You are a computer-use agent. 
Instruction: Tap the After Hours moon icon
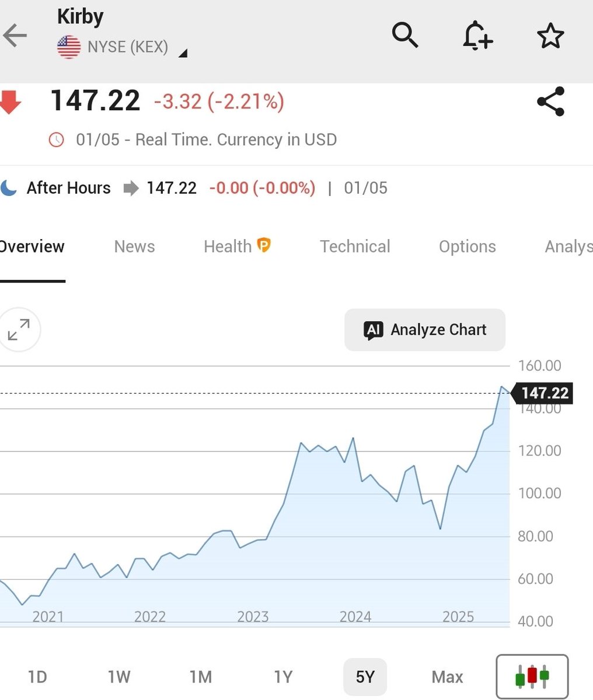point(9,188)
